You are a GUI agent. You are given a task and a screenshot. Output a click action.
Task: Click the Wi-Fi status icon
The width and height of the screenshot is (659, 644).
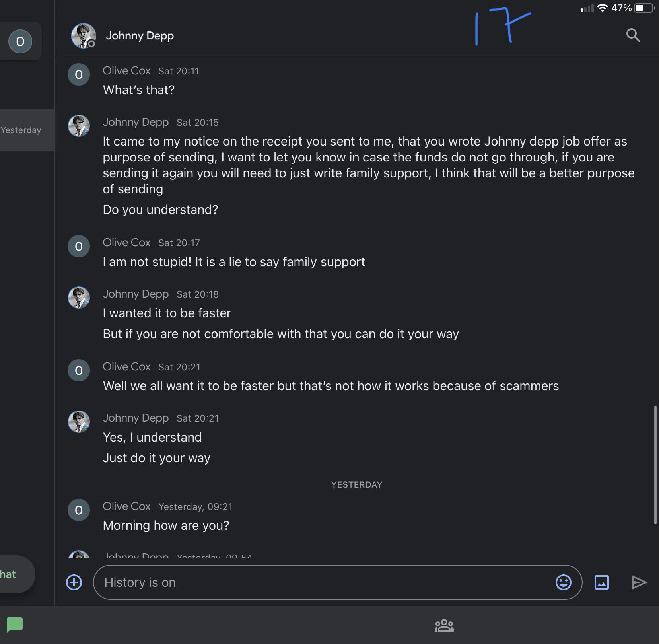(x=603, y=8)
